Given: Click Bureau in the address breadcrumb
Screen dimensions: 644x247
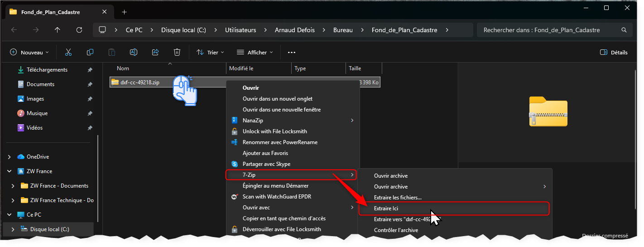Looking at the screenshot, I should (343, 30).
